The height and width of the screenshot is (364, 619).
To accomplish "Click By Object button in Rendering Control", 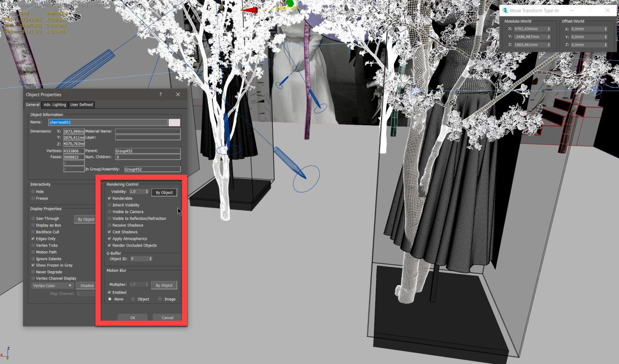I will 164,192.
